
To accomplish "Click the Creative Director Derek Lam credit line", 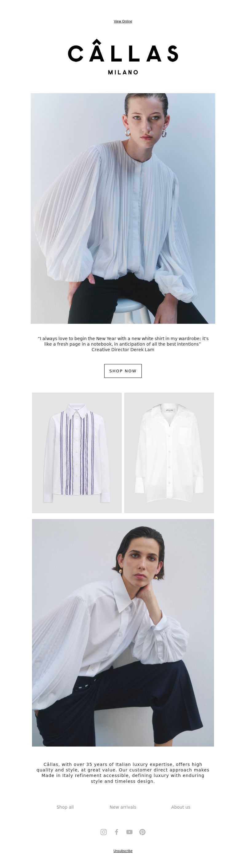I will [x=123, y=349].
